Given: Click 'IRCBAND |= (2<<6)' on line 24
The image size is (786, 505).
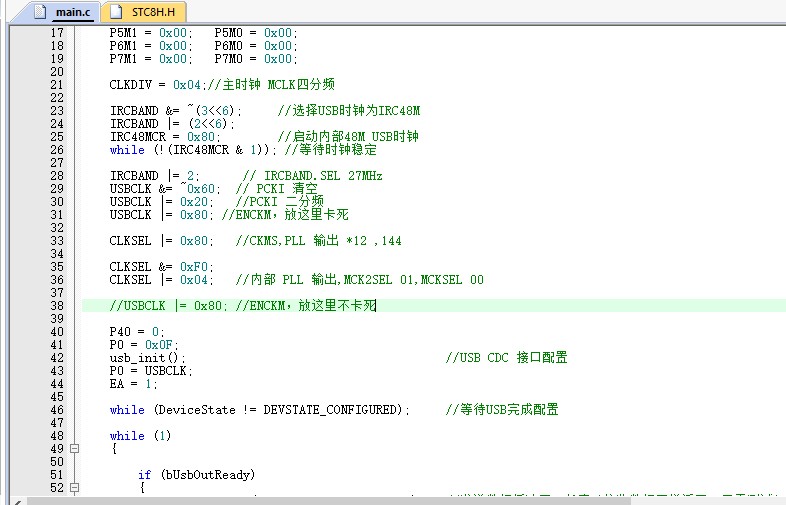Looking at the screenshot, I should (x=172, y=124).
